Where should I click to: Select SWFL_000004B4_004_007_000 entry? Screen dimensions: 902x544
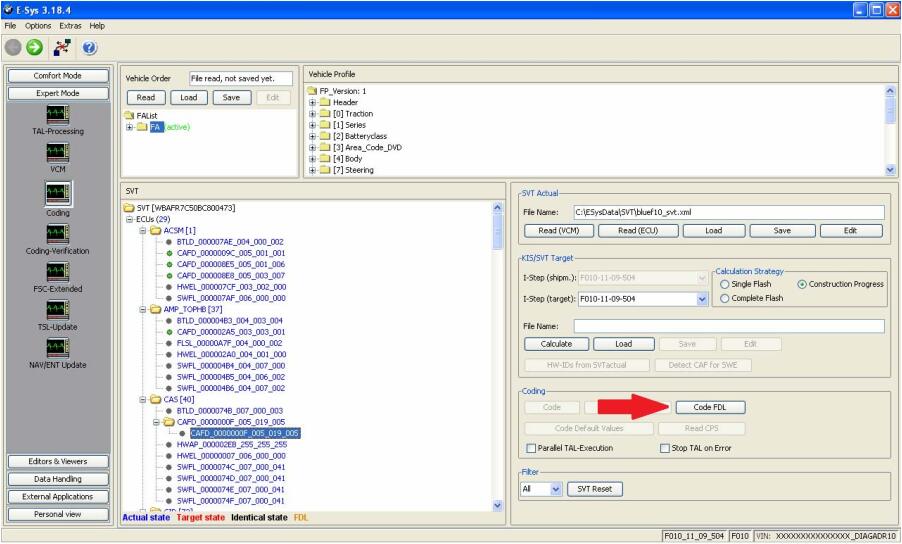(x=231, y=366)
